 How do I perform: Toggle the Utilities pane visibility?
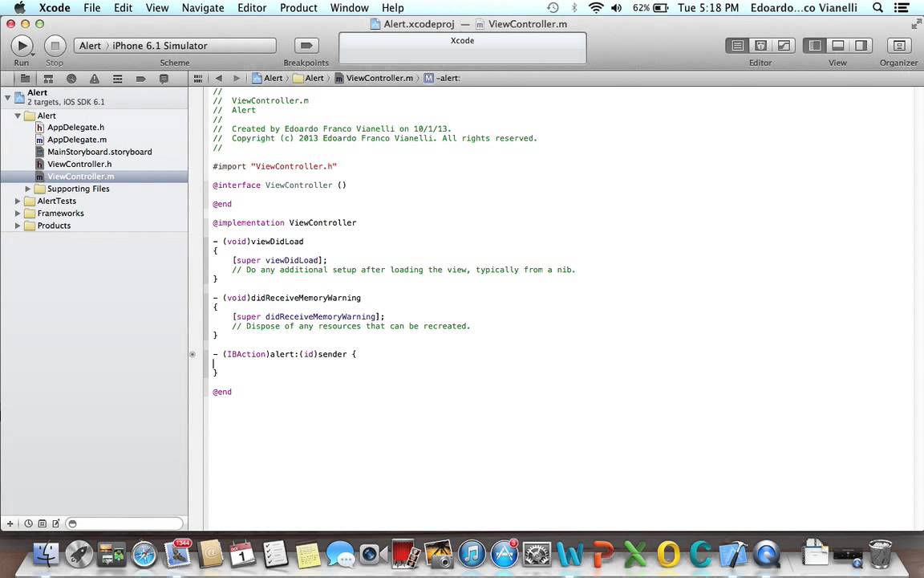click(x=861, y=46)
